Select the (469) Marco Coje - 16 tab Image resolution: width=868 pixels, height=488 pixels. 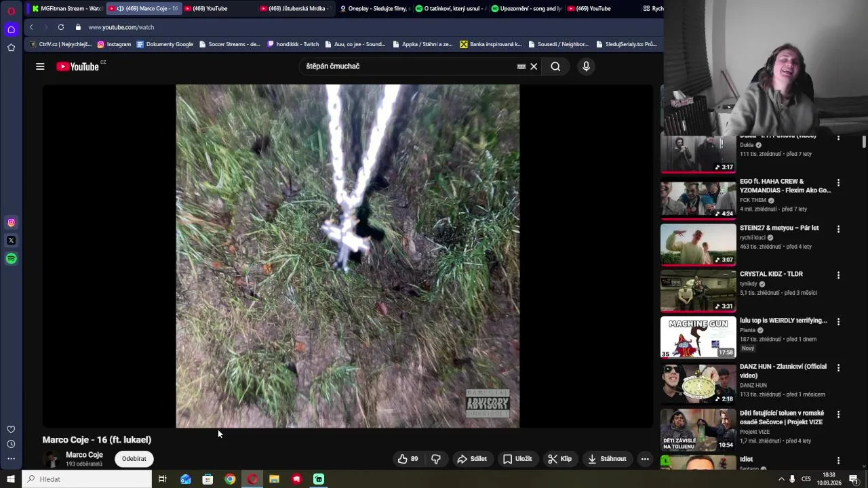(x=143, y=8)
